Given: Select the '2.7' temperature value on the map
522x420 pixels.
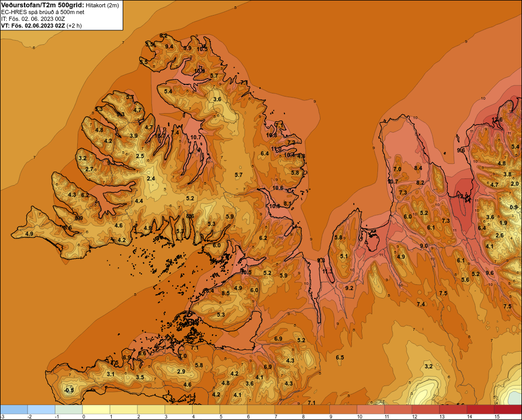Looking at the screenshot, I should tap(89, 169).
